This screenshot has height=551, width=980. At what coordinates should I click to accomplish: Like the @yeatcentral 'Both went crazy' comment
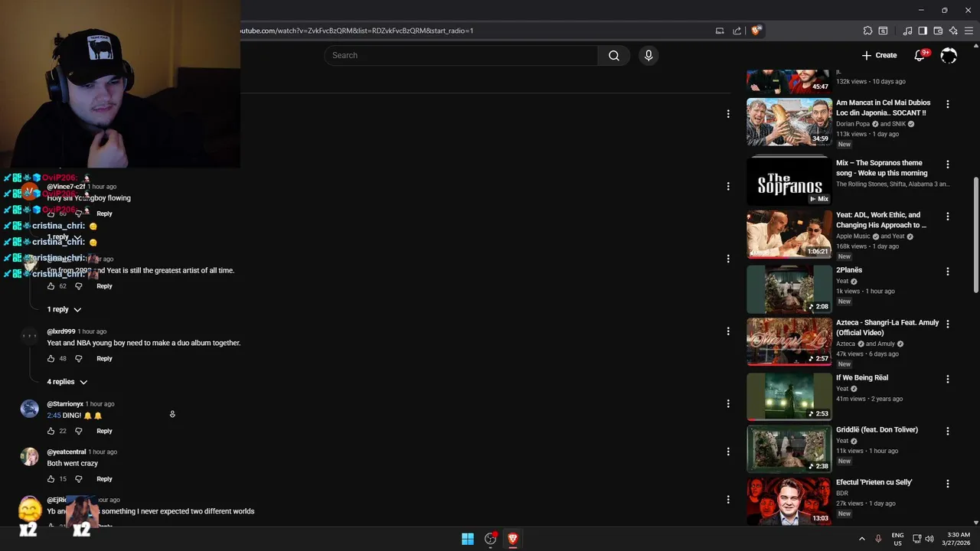[51, 479]
